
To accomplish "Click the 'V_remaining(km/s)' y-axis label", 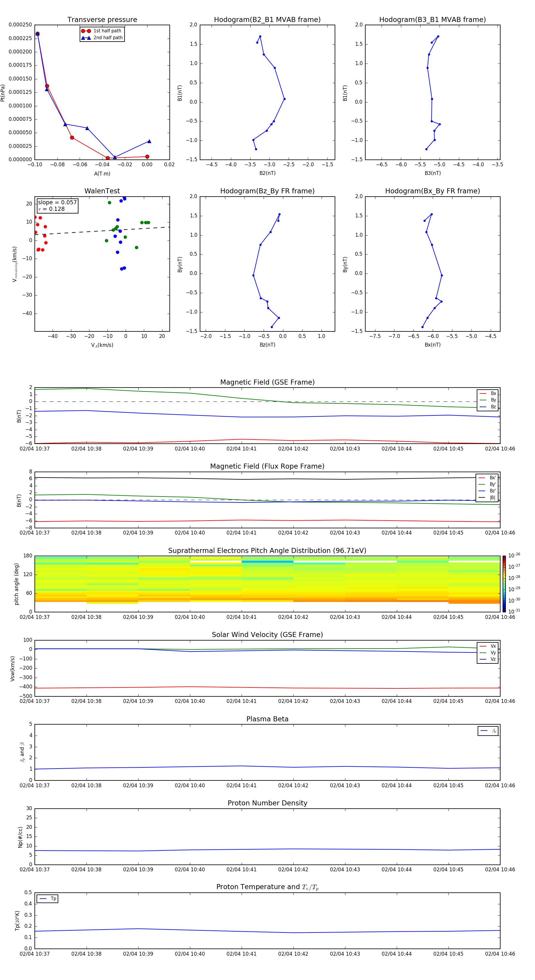I will coord(15,264).
